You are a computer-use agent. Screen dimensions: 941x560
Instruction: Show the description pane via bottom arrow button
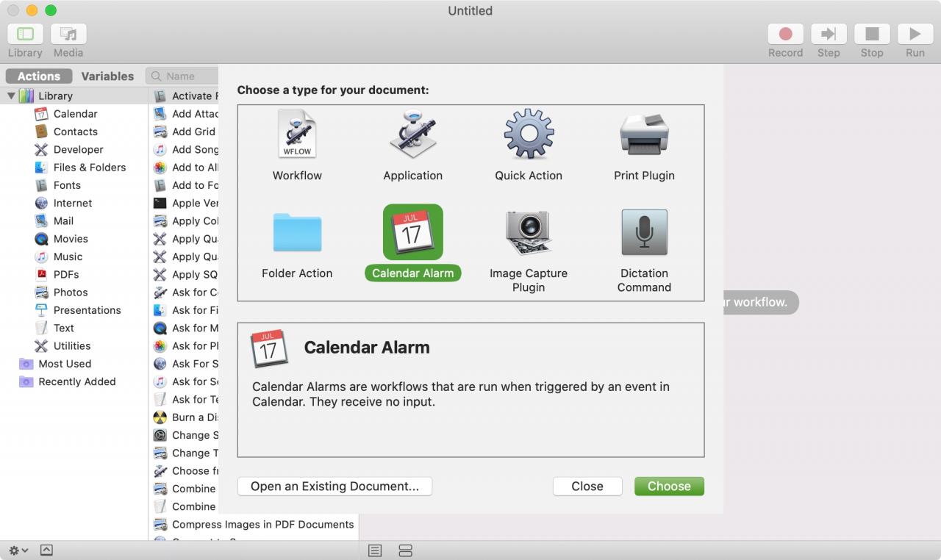pyautogui.click(x=46, y=550)
